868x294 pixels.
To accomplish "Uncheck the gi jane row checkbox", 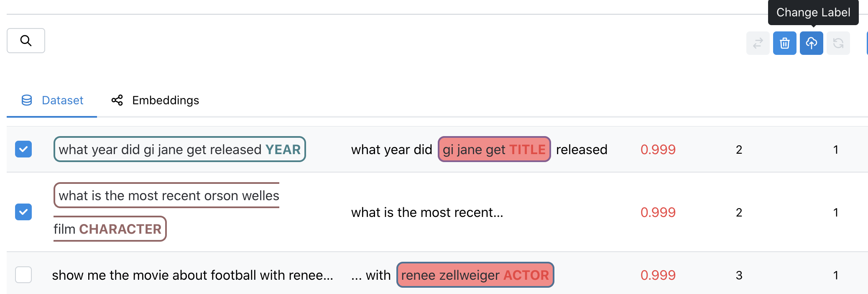I will [23, 149].
